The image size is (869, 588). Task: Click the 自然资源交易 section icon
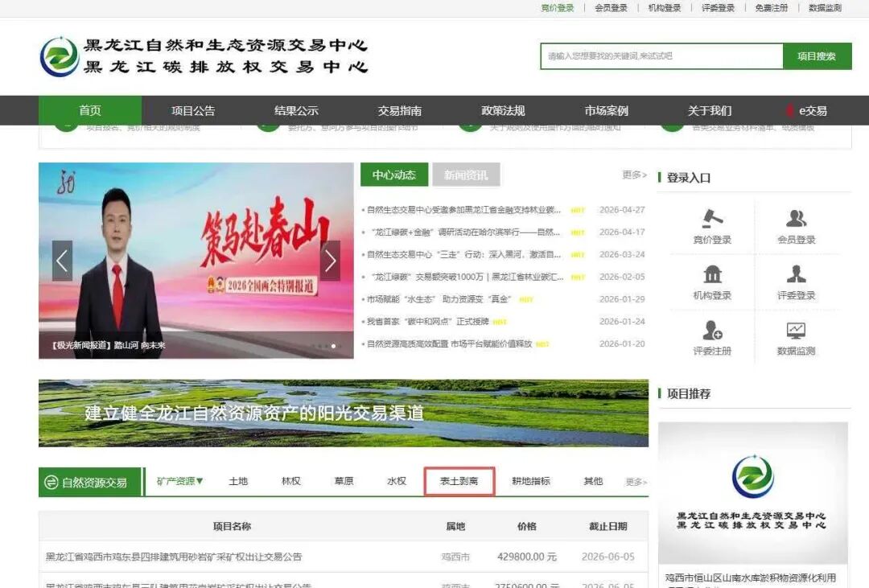[x=51, y=482]
